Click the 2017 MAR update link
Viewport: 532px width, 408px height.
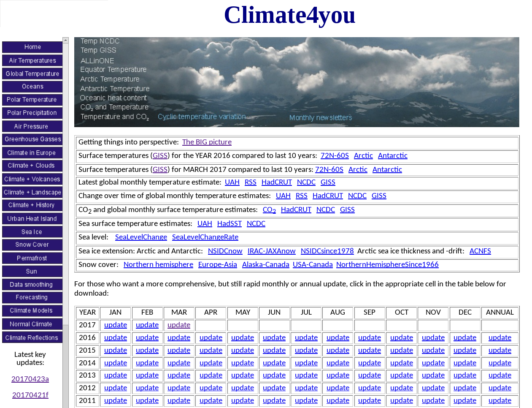pyautogui.click(x=179, y=325)
